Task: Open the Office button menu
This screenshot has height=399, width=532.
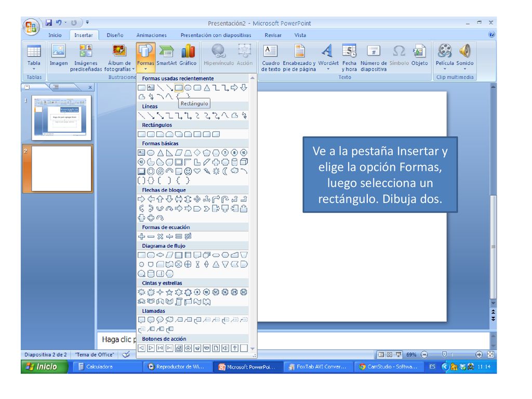Action: point(31,27)
